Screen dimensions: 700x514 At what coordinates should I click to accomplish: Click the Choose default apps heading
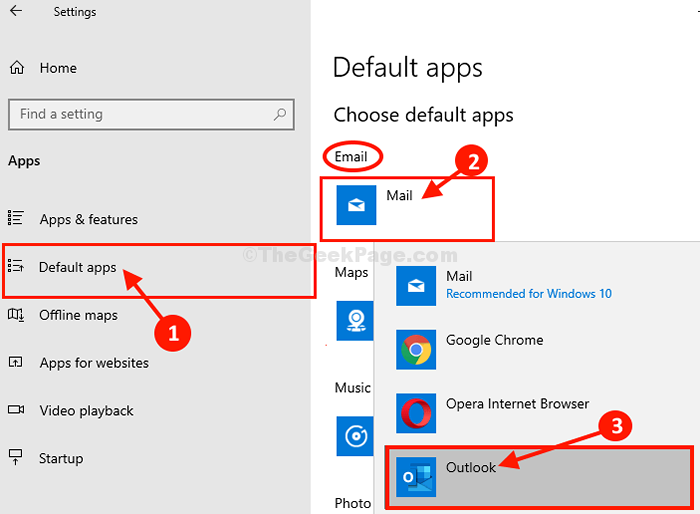(x=424, y=115)
